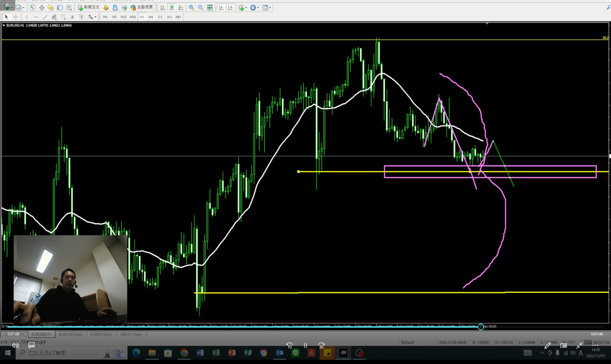The width and height of the screenshot is (611, 364).
Task: Select the crosshair cursor tool
Action: click(15, 17)
